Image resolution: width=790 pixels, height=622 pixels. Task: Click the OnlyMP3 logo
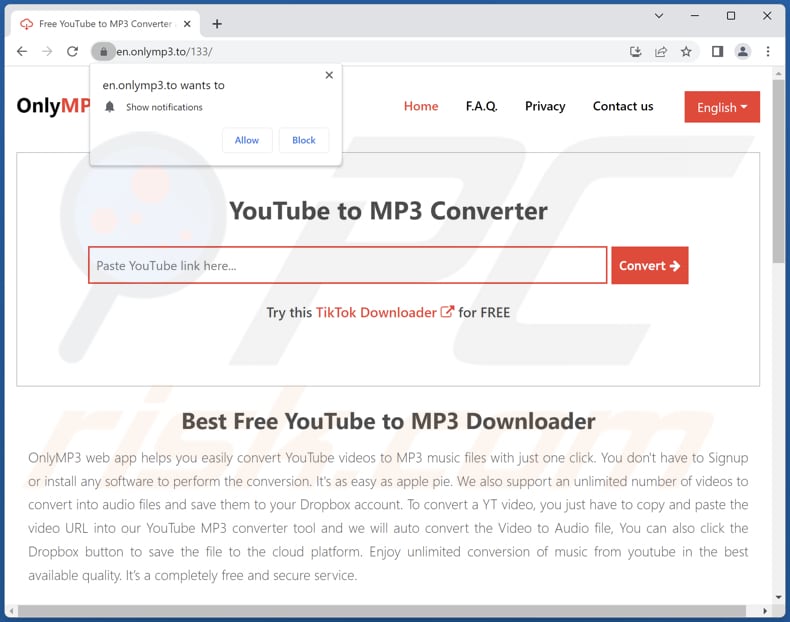tap(53, 106)
